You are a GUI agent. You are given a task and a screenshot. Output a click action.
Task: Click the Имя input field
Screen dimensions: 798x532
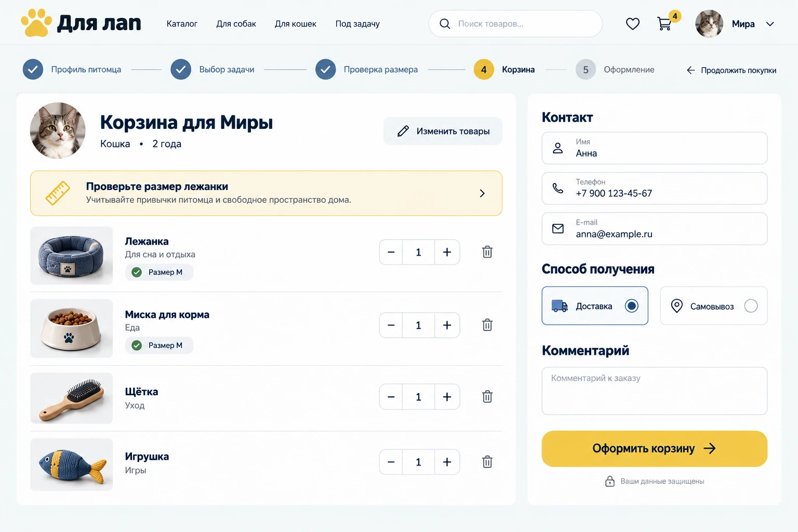click(655, 148)
